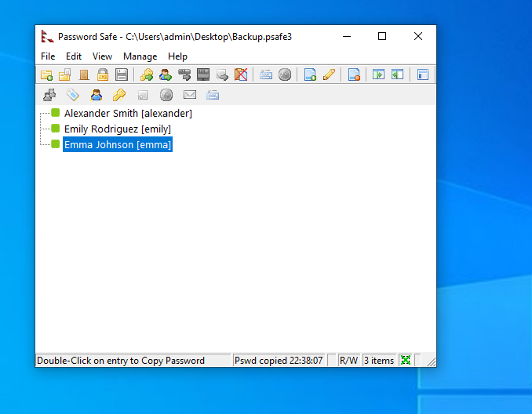Maximize the Password Safe window

(x=382, y=36)
